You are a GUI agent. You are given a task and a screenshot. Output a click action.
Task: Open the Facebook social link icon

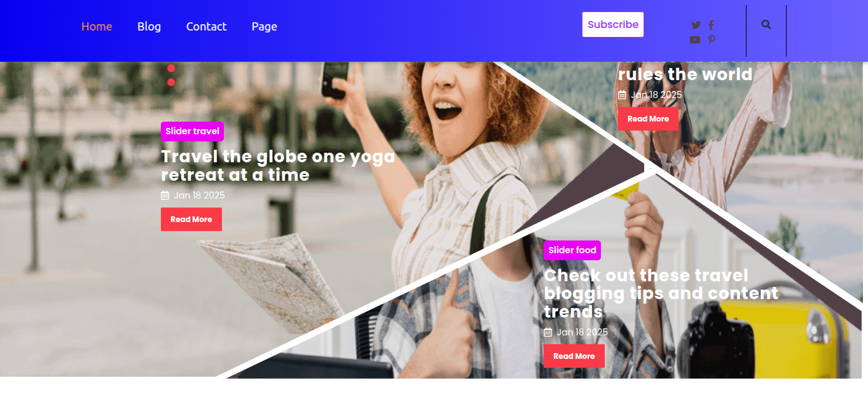(711, 25)
